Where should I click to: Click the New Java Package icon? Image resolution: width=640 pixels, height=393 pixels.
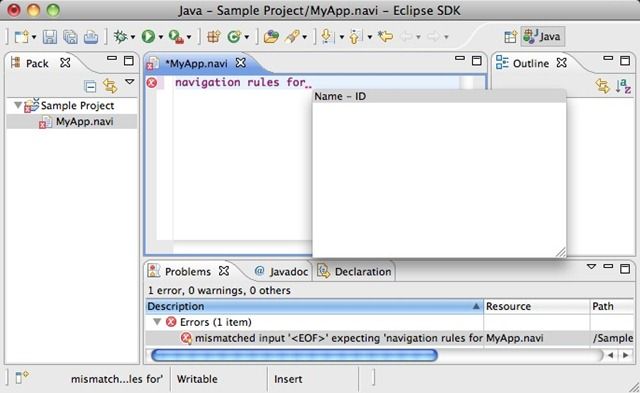pos(213,37)
